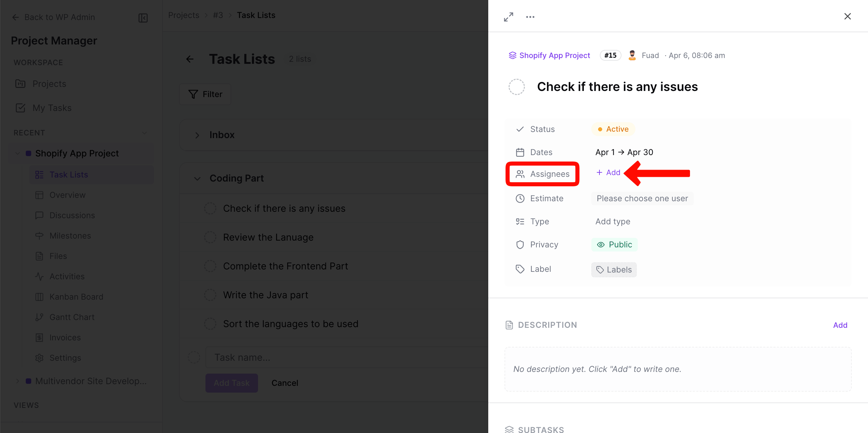The width and height of the screenshot is (868, 433).
Task: Add an assignee with the Add link
Action: pyautogui.click(x=607, y=172)
